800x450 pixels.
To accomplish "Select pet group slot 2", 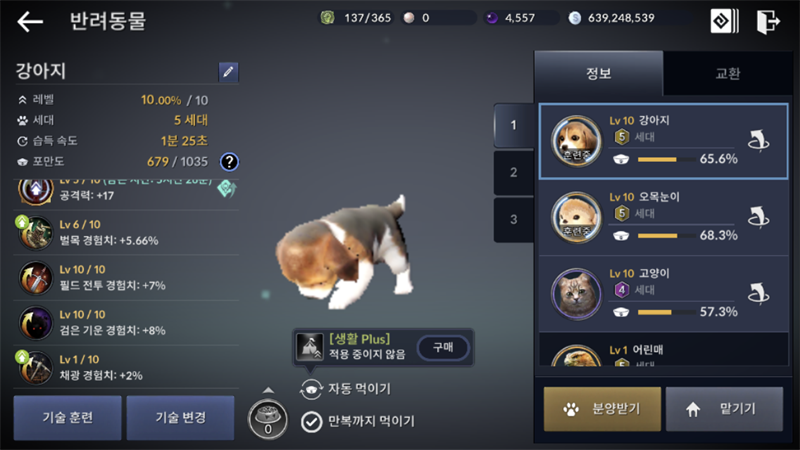I will click(x=514, y=172).
